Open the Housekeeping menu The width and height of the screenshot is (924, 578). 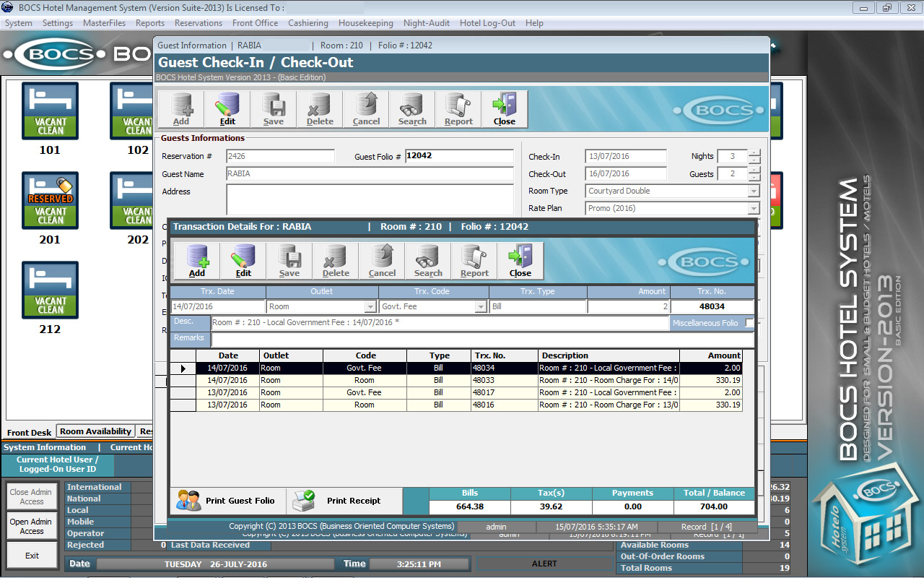(x=366, y=23)
